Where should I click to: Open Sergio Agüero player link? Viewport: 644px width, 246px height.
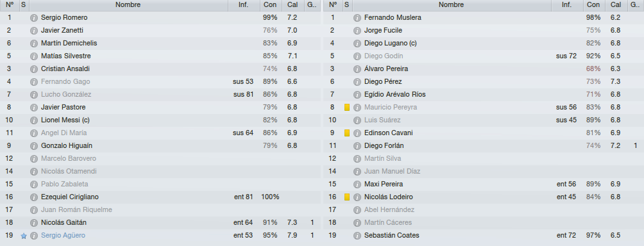pyautogui.click(x=63, y=235)
